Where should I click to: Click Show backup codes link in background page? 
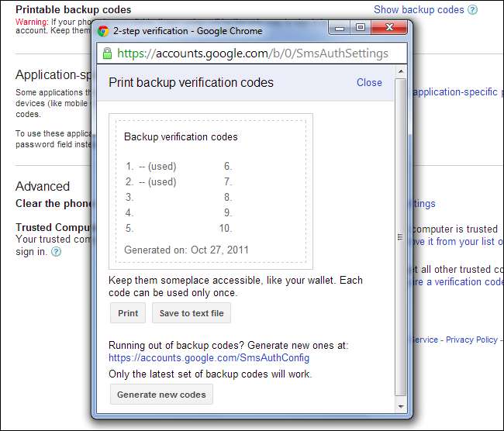[x=419, y=9]
